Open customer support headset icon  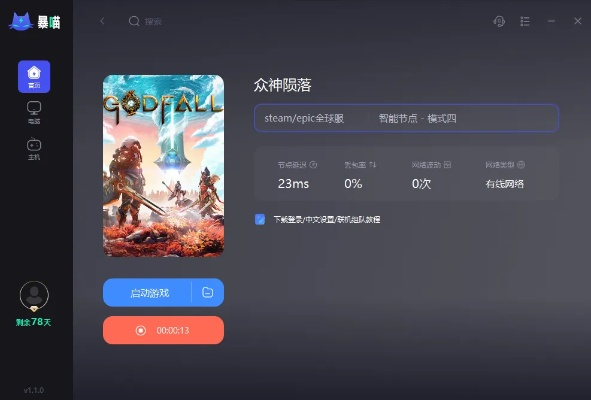pos(499,21)
